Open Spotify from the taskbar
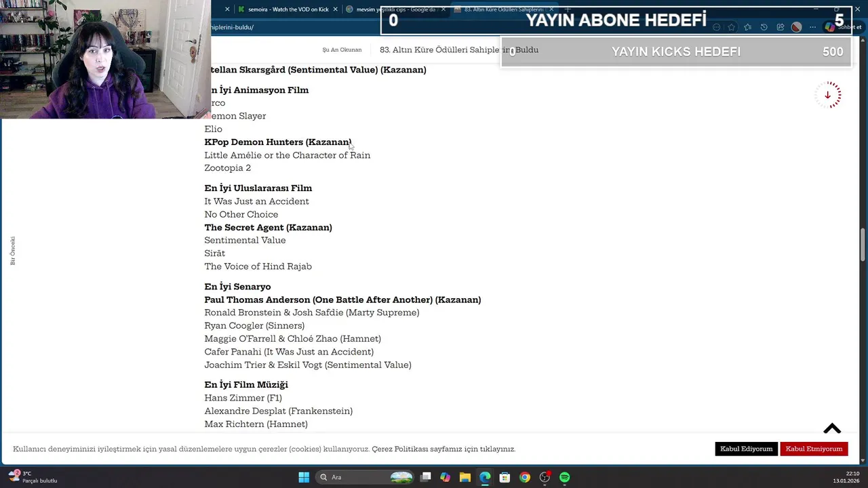This screenshot has height=488, width=868. pos(565,477)
